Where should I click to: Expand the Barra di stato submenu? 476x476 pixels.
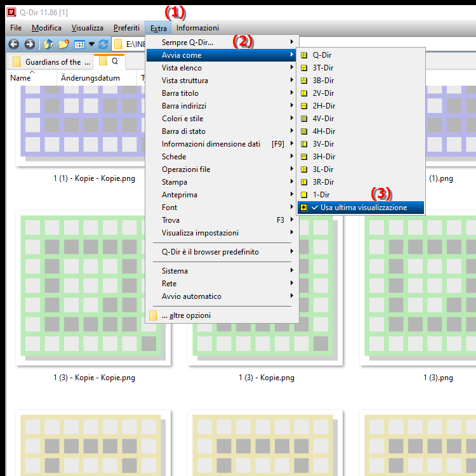point(223,131)
